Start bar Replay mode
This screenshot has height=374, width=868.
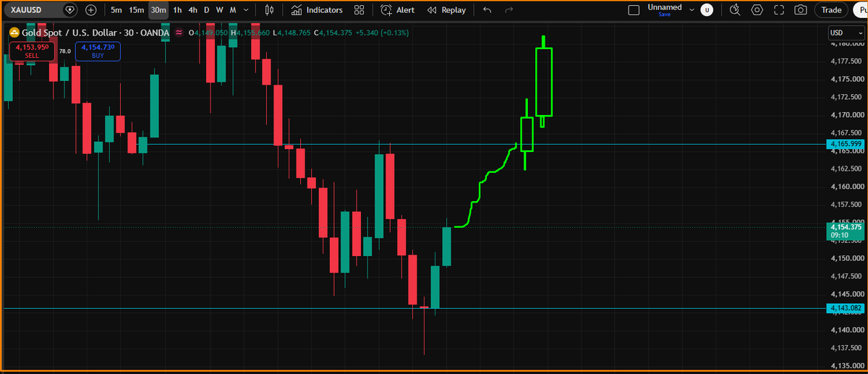click(447, 10)
